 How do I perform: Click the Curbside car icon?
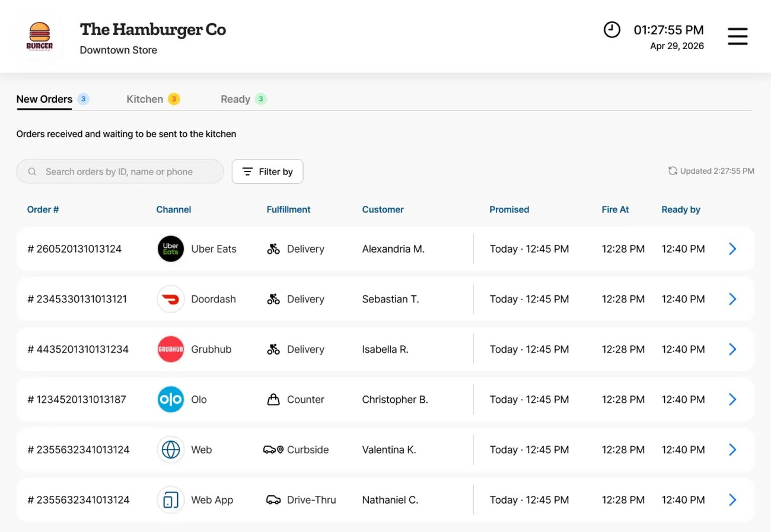tap(273, 450)
